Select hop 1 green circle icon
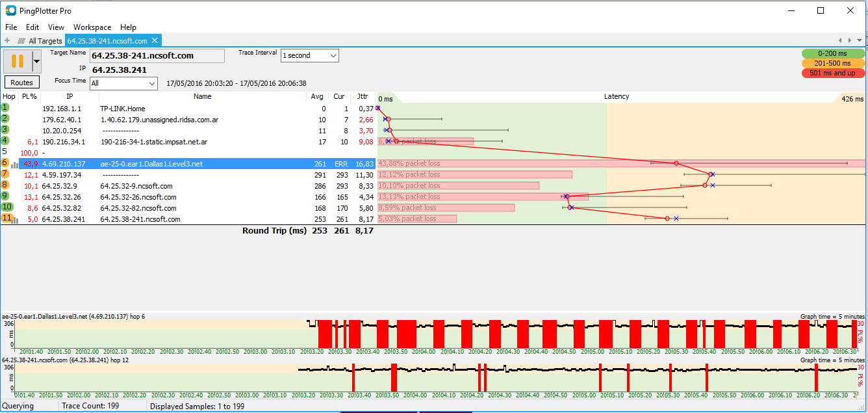The image size is (868, 413). [5, 108]
